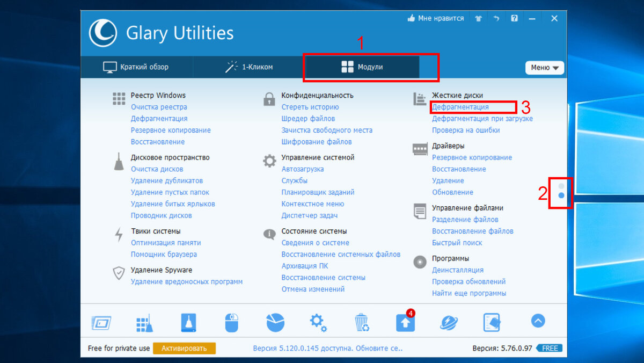Launch Восстановление системных файлов
Screen dimensions: 644x363
(341, 254)
